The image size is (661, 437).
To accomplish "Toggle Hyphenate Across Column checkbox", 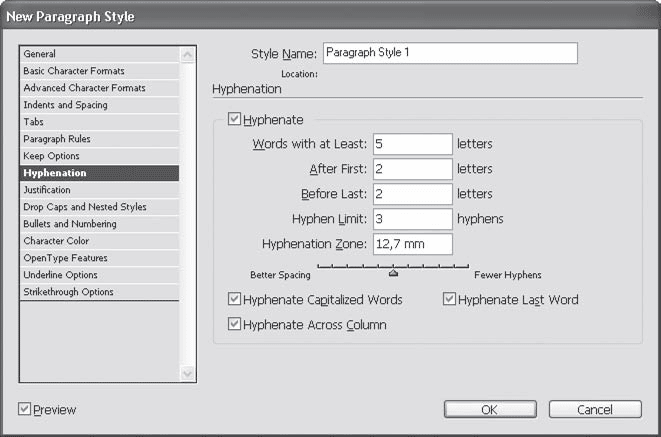I will point(235,325).
